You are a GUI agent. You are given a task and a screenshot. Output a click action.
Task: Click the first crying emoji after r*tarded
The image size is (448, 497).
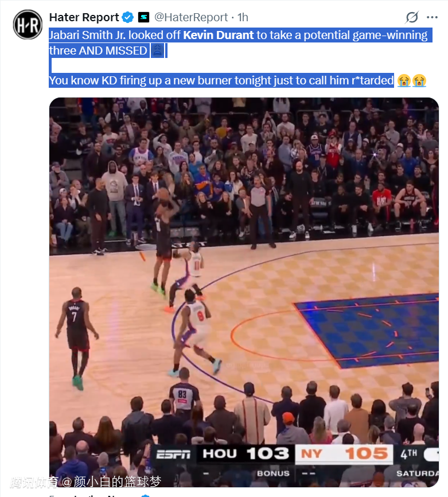[404, 80]
